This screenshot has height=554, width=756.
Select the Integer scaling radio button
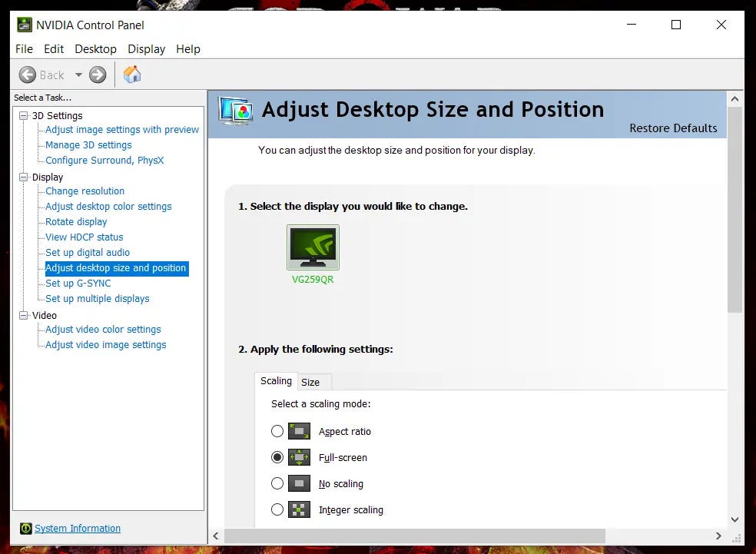pyautogui.click(x=277, y=509)
